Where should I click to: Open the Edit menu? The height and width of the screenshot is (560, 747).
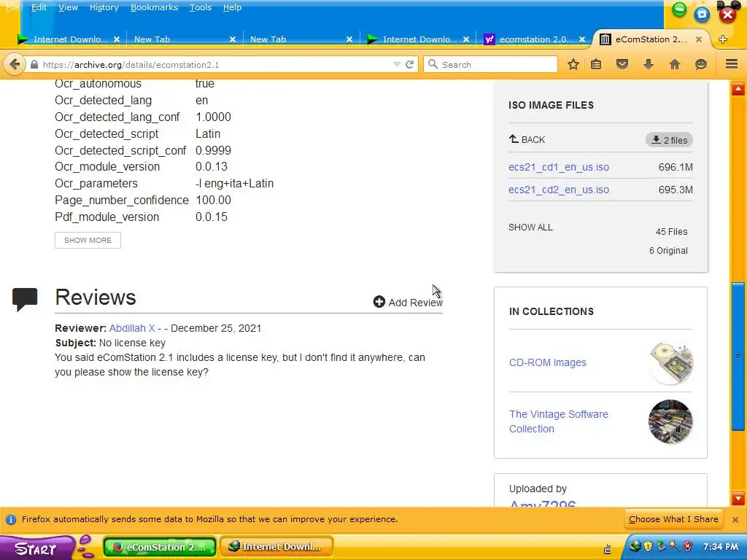39,7
